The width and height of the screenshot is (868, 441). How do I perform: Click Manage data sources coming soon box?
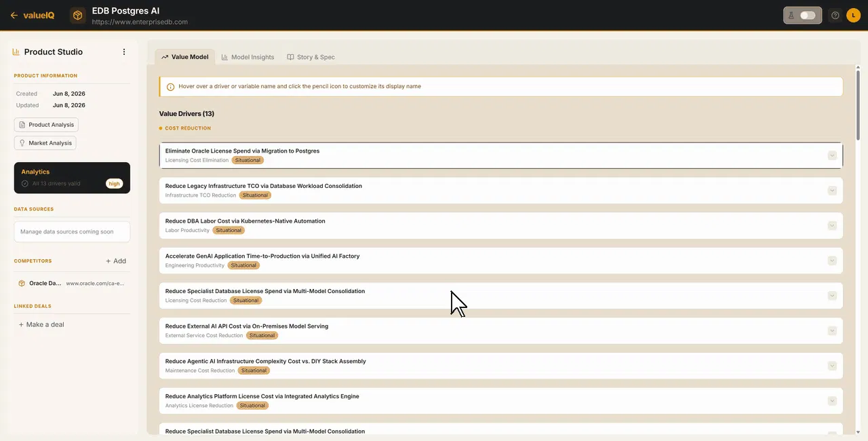(72, 231)
